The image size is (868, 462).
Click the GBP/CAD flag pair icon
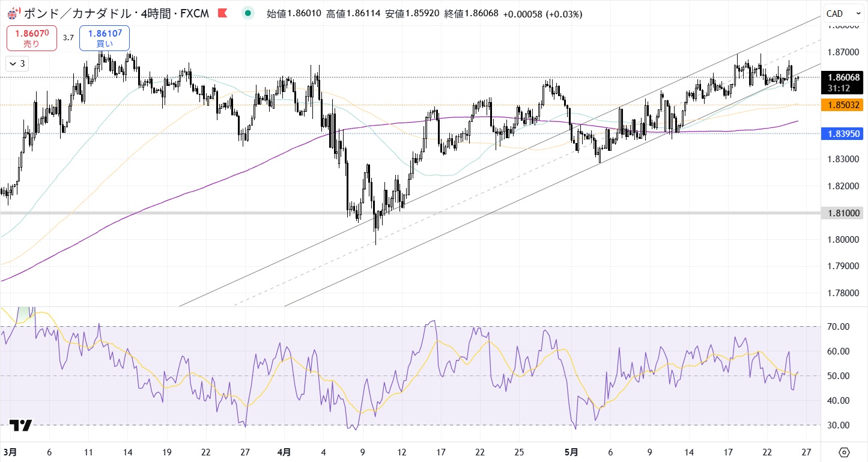pos(13,13)
